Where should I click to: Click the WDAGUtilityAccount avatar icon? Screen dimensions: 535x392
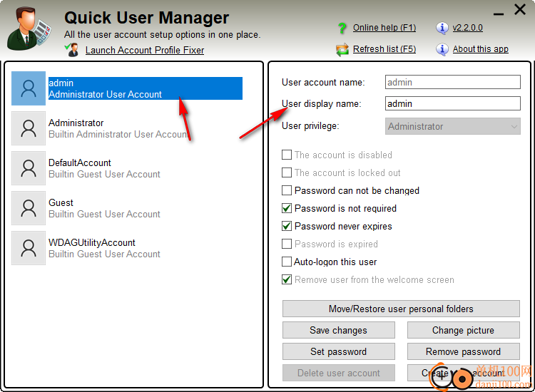click(x=29, y=248)
